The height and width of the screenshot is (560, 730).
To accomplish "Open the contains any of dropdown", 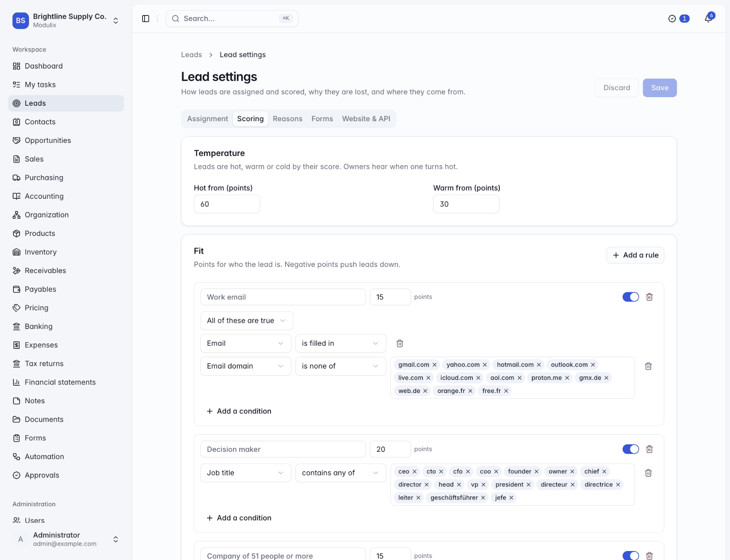I will (341, 473).
